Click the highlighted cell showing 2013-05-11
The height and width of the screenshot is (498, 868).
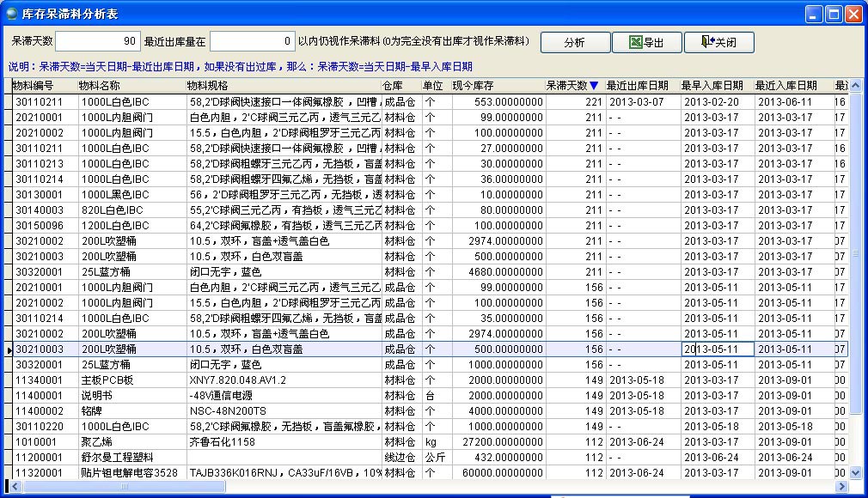pyautogui.click(x=719, y=349)
